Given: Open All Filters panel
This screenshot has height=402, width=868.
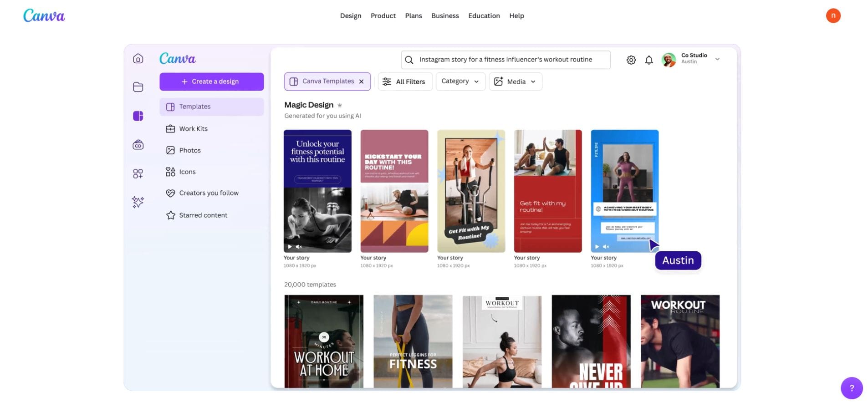Looking at the screenshot, I should [405, 81].
